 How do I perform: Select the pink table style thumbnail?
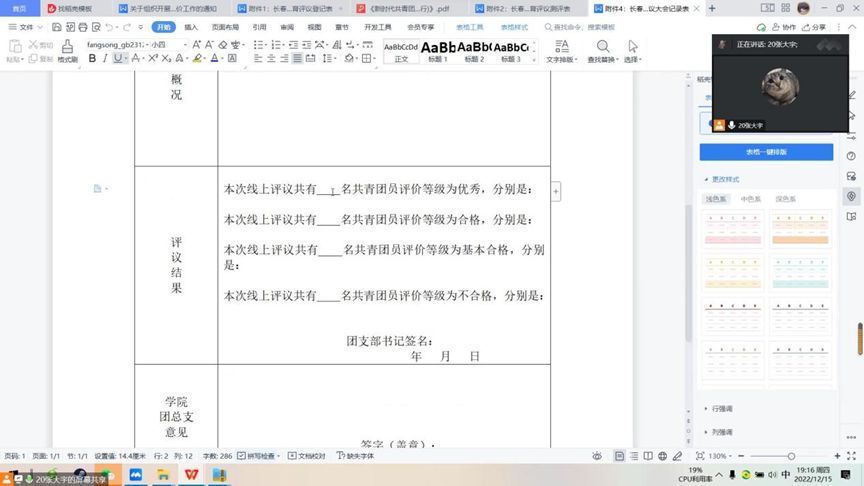(732, 229)
